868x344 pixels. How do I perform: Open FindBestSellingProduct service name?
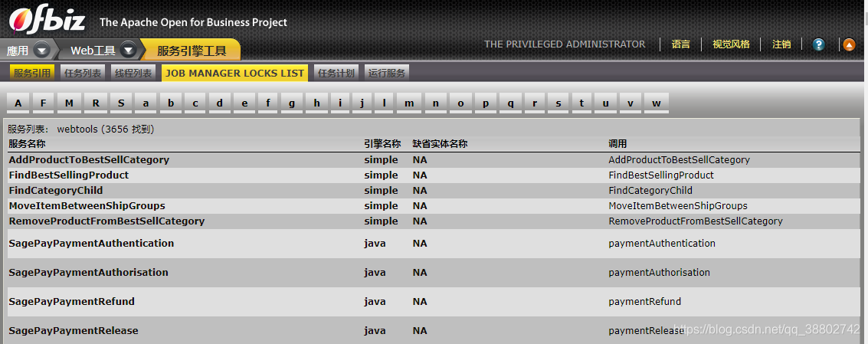coord(69,175)
